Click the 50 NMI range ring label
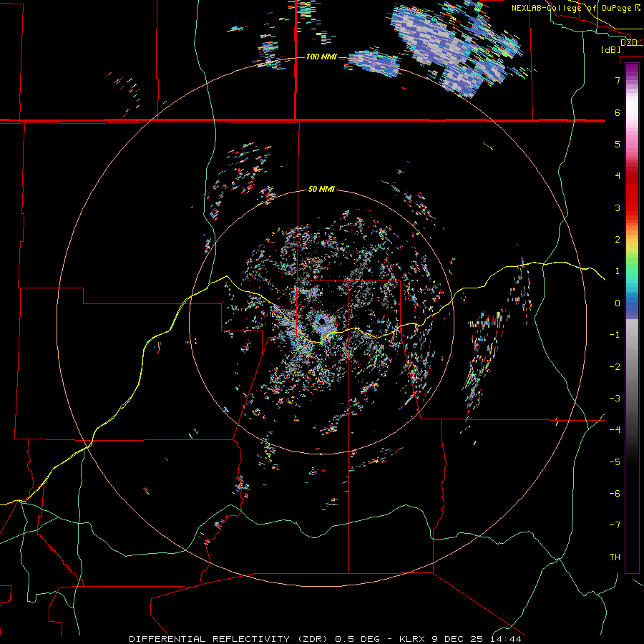This screenshot has width=644, height=644. (321, 190)
